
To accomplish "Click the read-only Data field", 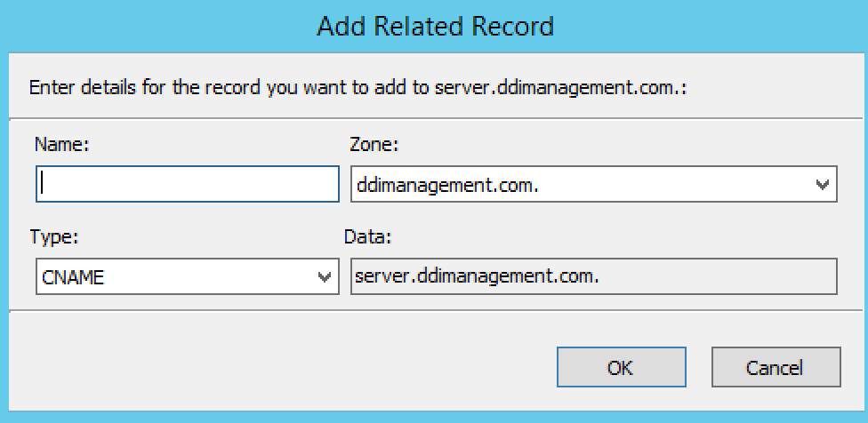I will [x=711, y=276].
